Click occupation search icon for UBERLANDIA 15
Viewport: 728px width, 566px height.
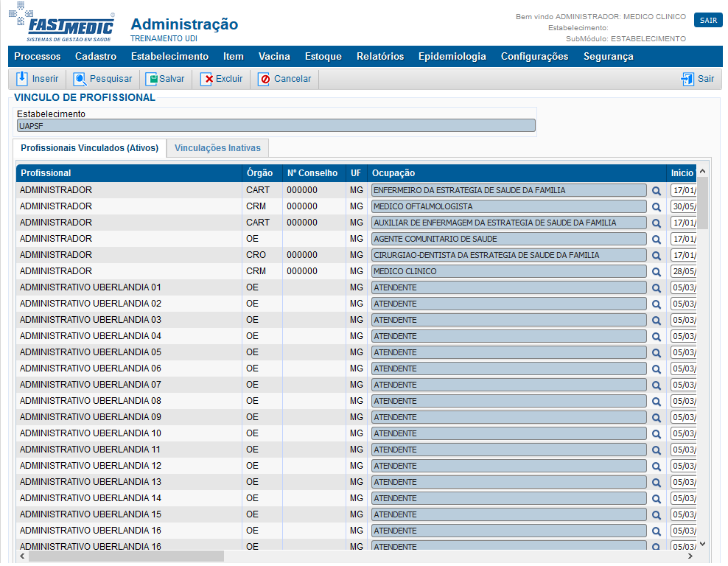tap(656, 515)
